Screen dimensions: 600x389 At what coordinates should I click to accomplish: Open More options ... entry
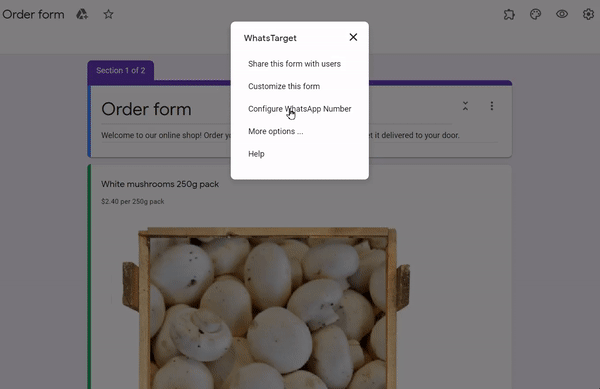coord(276,132)
